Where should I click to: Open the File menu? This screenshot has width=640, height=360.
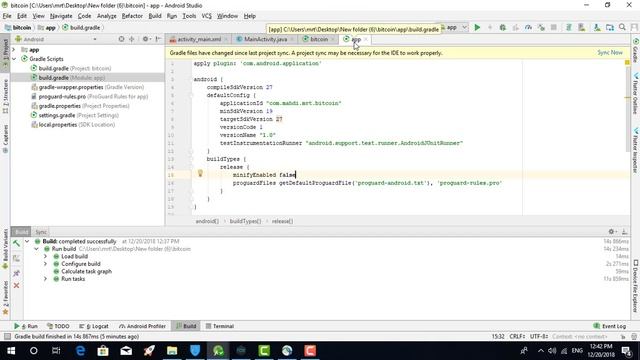click(7, 16)
